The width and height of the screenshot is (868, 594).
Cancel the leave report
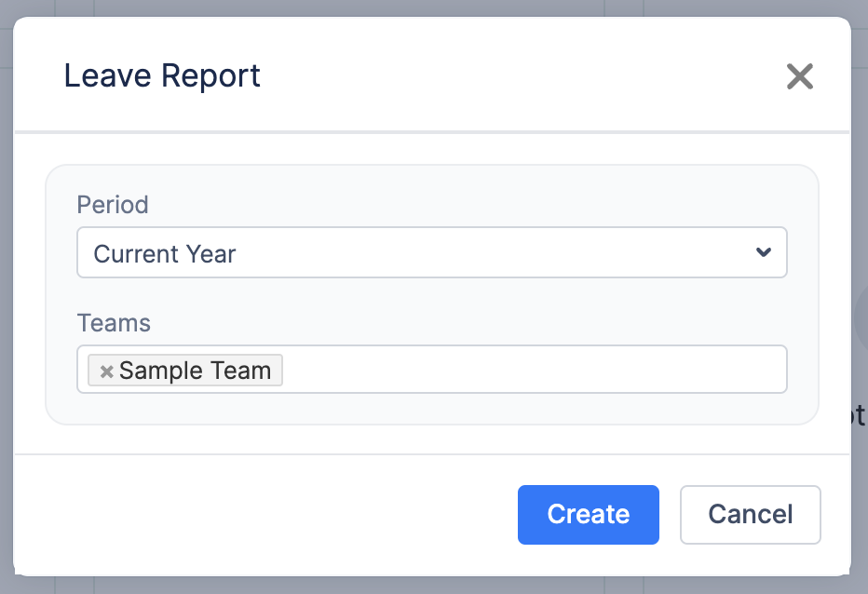(x=750, y=514)
